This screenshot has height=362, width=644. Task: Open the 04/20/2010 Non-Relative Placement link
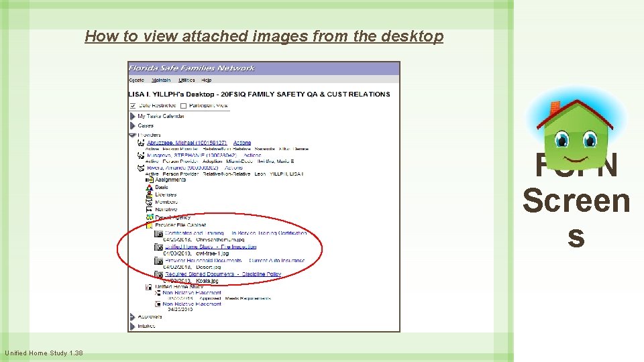tap(192, 304)
